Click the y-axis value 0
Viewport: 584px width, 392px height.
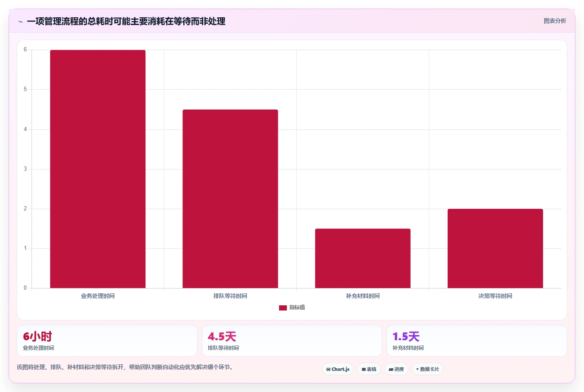[x=25, y=288]
